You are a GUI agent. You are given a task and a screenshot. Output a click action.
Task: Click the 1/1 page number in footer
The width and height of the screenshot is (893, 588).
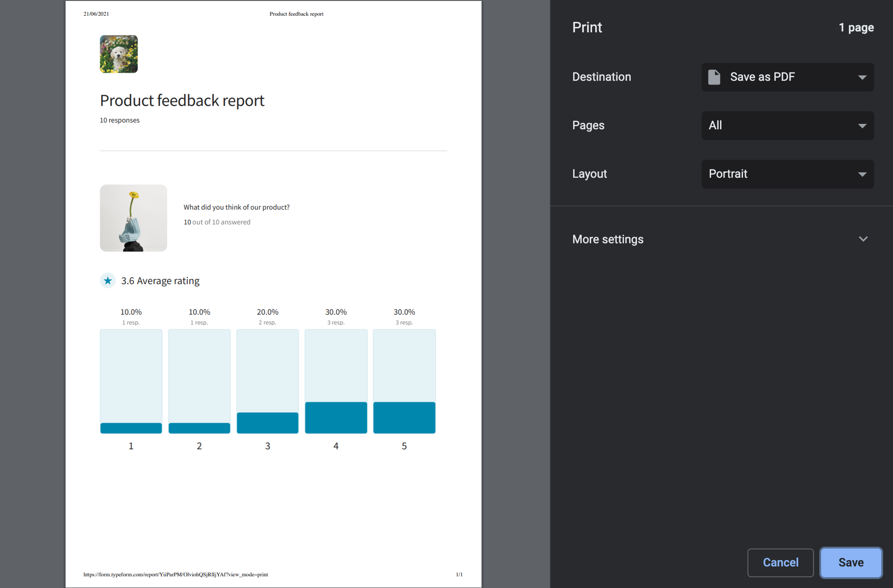[459, 574]
